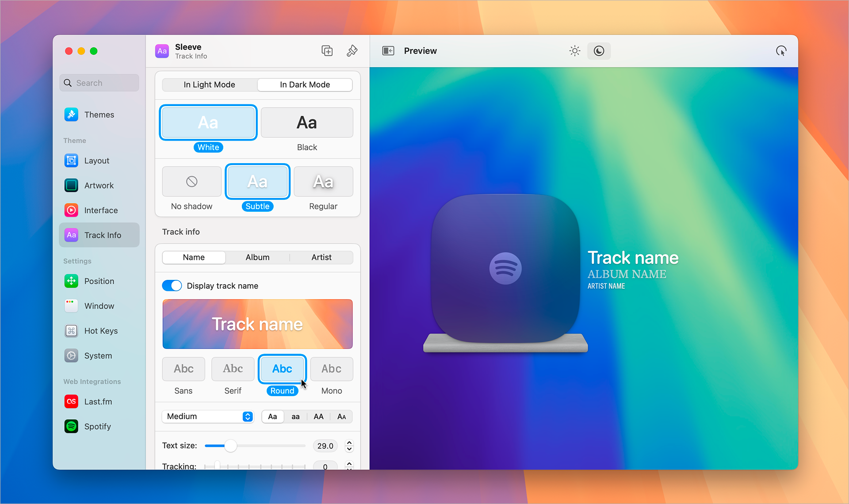This screenshot has width=849, height=504.
Task: Click ALBUM NAME text in preview
Action: click(x=627, y=274)
